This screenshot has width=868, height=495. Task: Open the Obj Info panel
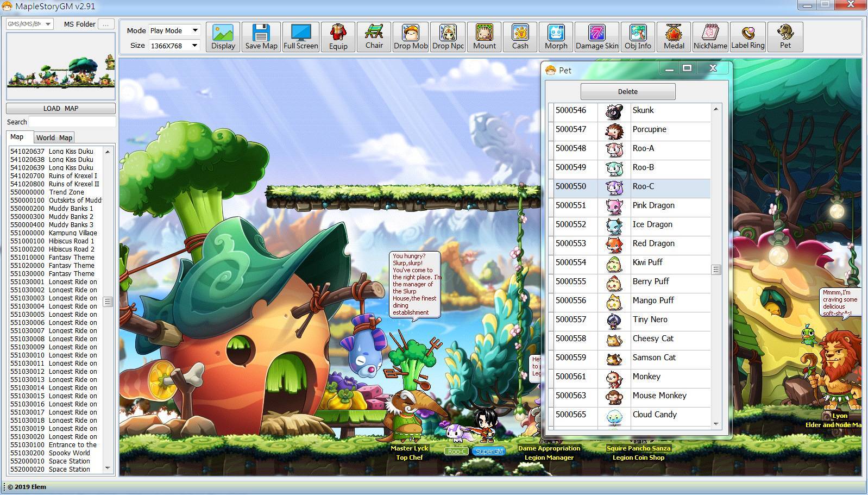638,37
